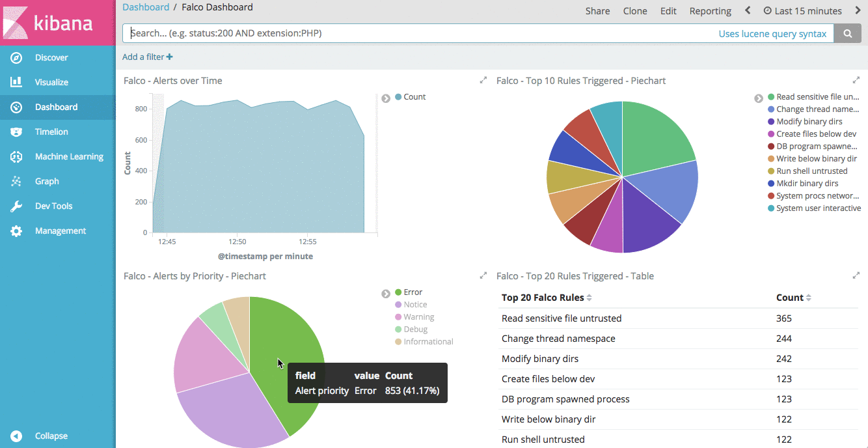Toggle Warning legend entry

(x=414, y=317)
